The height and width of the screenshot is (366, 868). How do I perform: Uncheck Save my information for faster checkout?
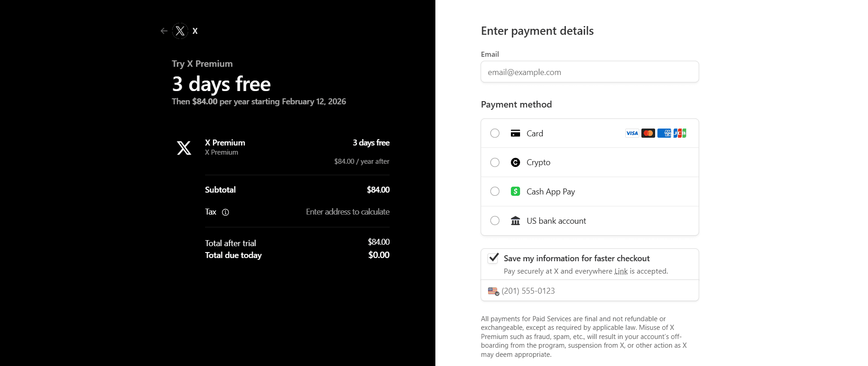tap(493, 258)
